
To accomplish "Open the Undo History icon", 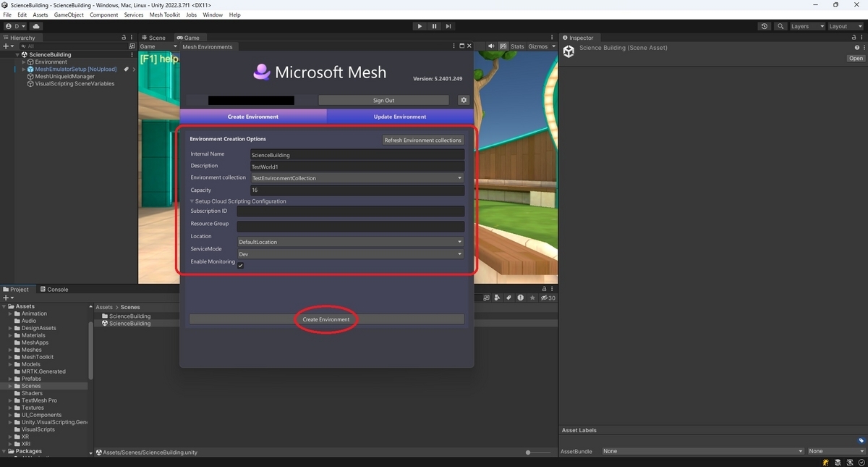I will coord(765,26).
